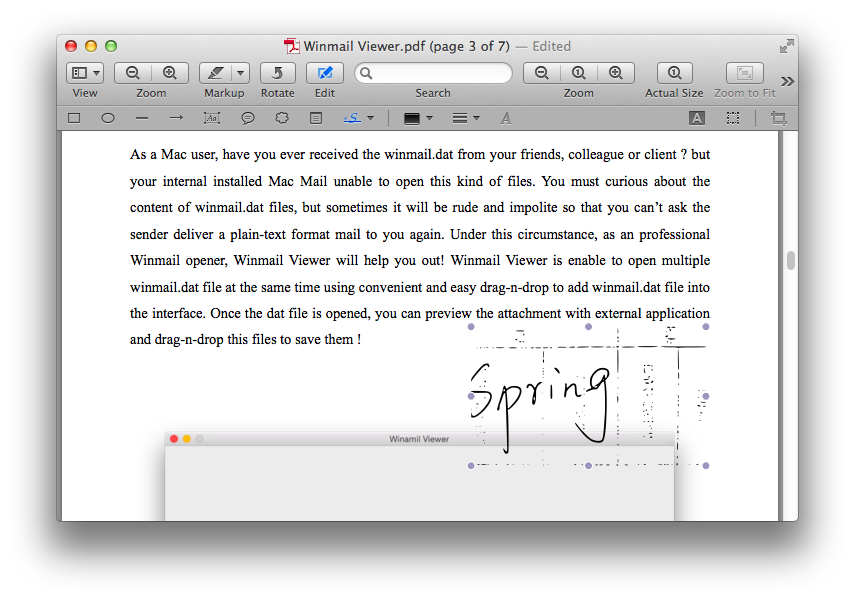Click the text 'and drag-n-drop this files'
855x600 pixels.
[x=203, y=340]
